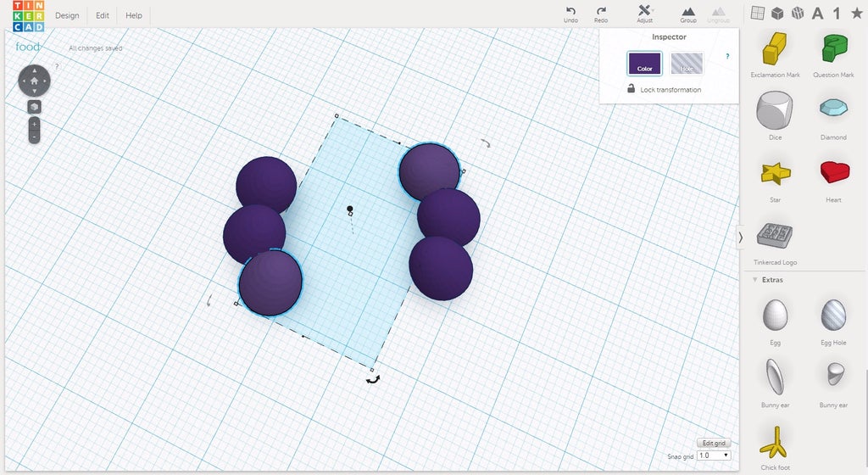The image size is (868, 475).
Task: Toggle Lock transformation
Action: [x=665, y=89]
